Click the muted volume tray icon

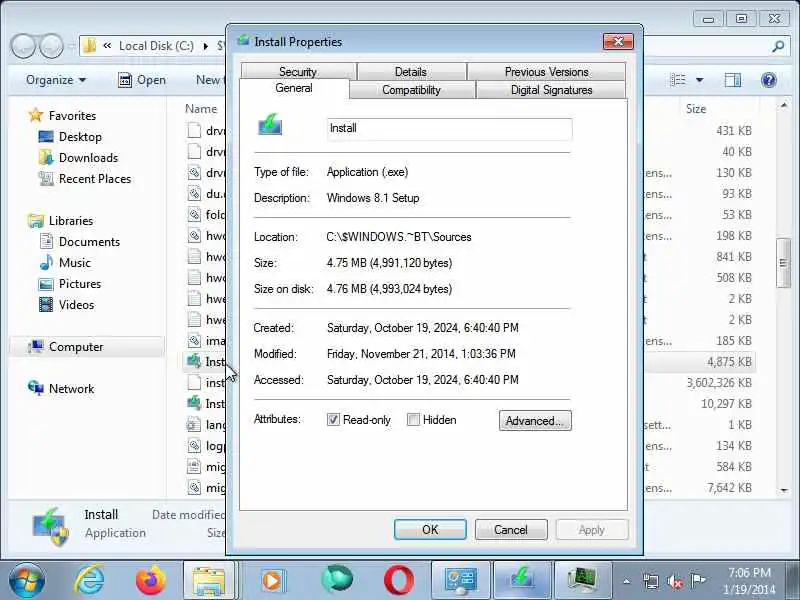tap(674, 581)
